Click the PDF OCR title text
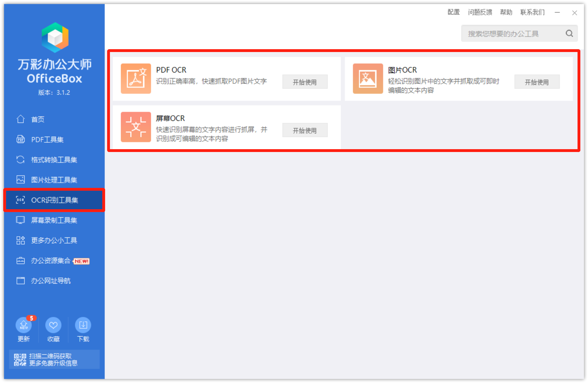Image resolution: width=588 pixels, height=383 pixels. tap(171, 70)
